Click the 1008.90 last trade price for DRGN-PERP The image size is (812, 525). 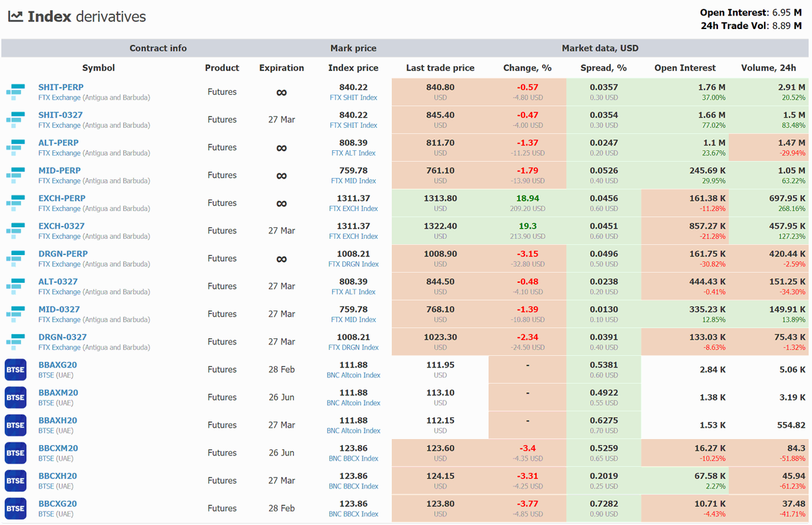441,254
